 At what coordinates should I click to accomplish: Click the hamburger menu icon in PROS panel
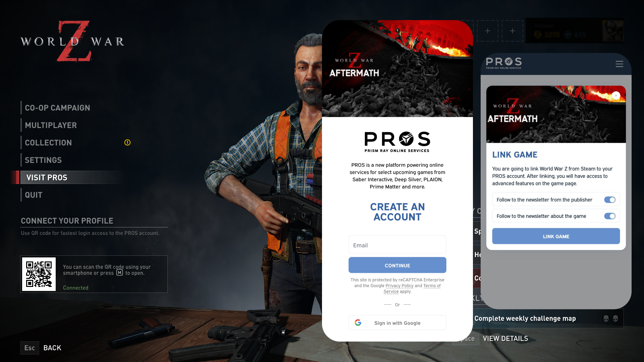tap(619, 64)
